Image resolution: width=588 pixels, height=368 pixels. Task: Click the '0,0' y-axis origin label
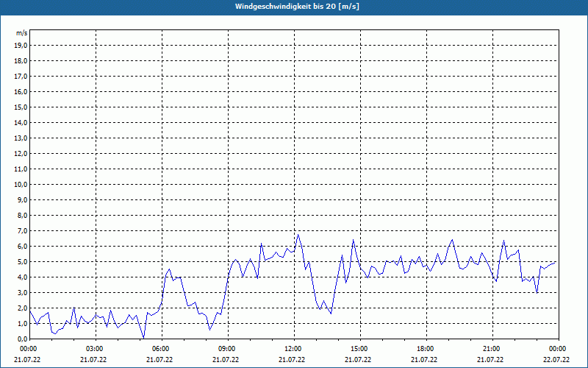coord(23,339)
